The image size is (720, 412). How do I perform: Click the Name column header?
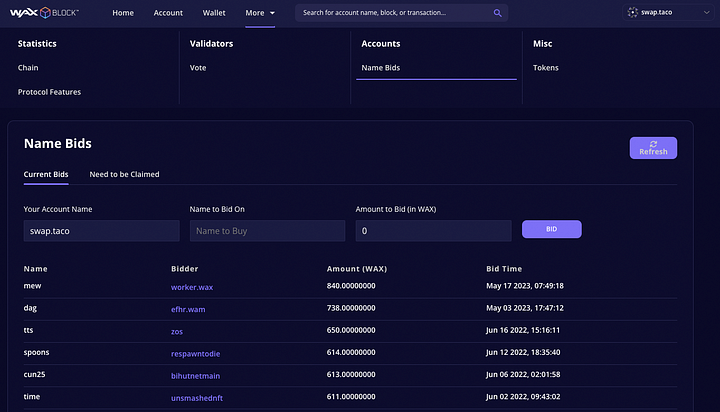pyautogui.click(x=36, y=269)
